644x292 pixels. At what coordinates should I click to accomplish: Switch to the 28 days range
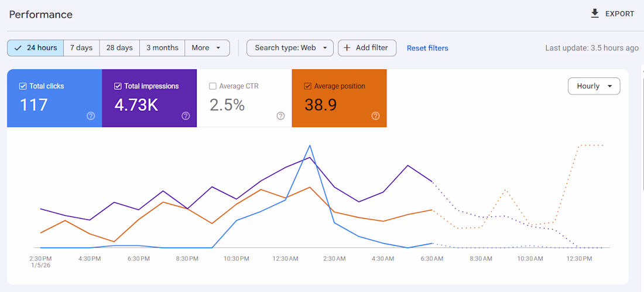coord(119,48)
